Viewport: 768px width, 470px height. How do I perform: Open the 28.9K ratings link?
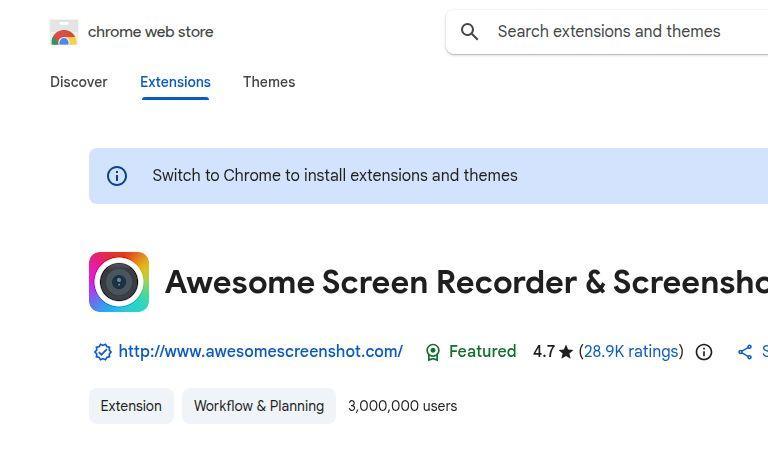631,352
